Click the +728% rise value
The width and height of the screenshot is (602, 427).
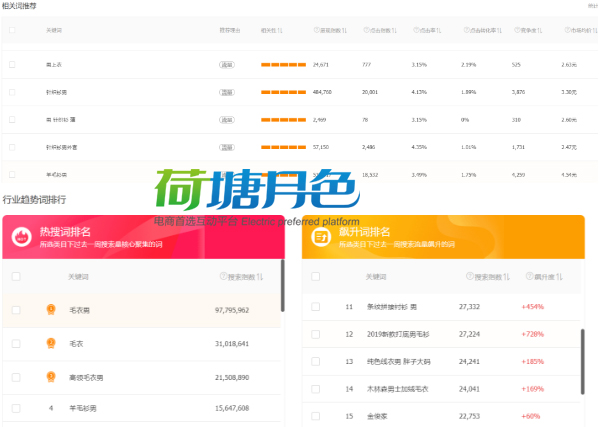pos(533,334)
